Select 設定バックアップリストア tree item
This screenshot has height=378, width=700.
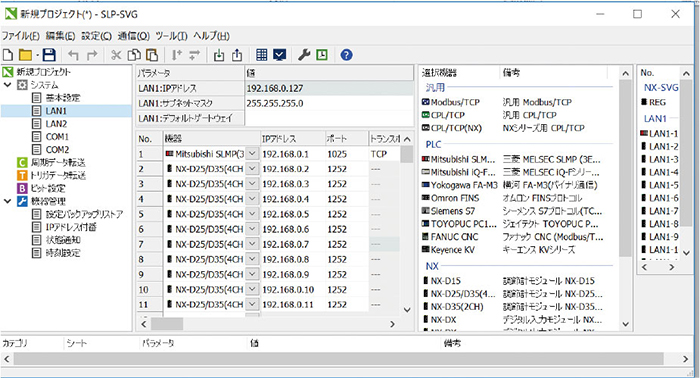78,214
